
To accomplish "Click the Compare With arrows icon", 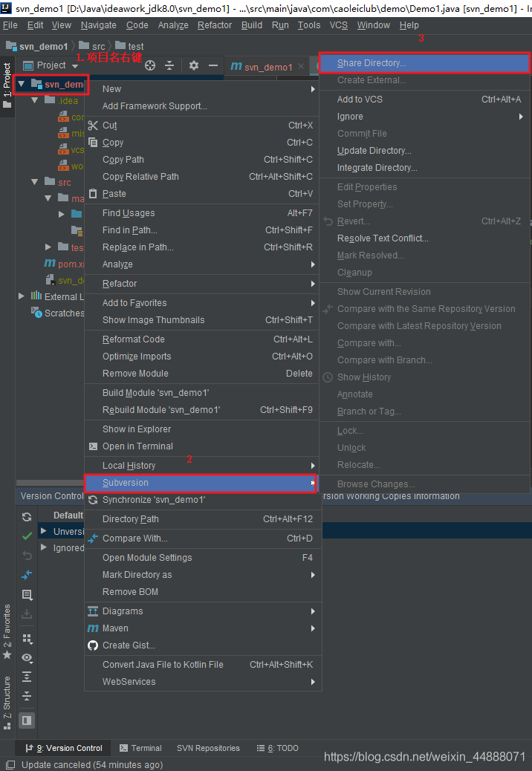I will click(93, 539).
